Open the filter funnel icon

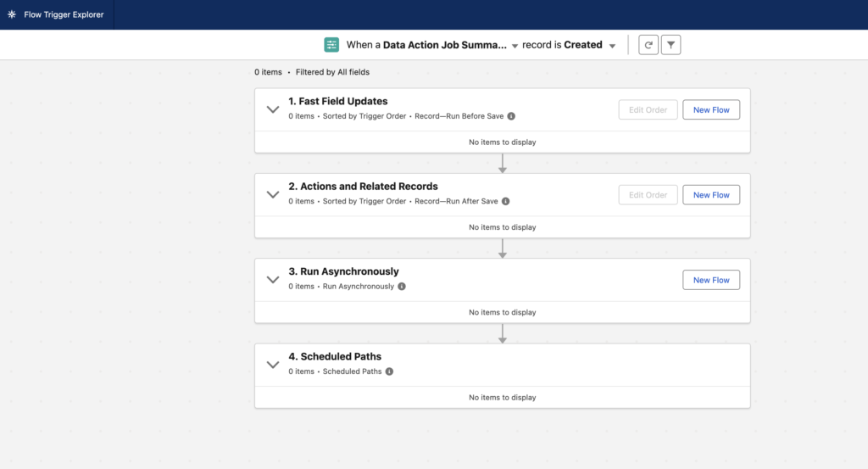[x=671, y=45]
